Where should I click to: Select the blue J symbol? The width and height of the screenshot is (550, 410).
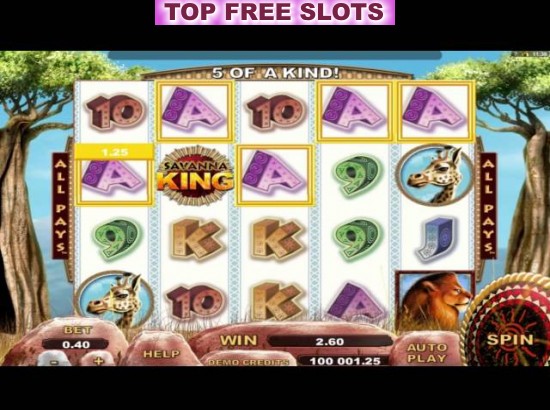[435, 239]
